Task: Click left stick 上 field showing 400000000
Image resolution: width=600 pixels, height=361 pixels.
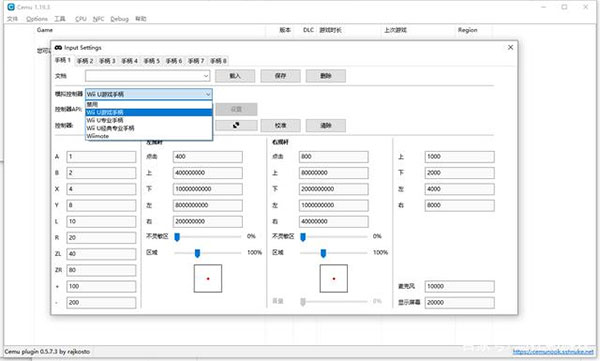Action: coord(207,173)
